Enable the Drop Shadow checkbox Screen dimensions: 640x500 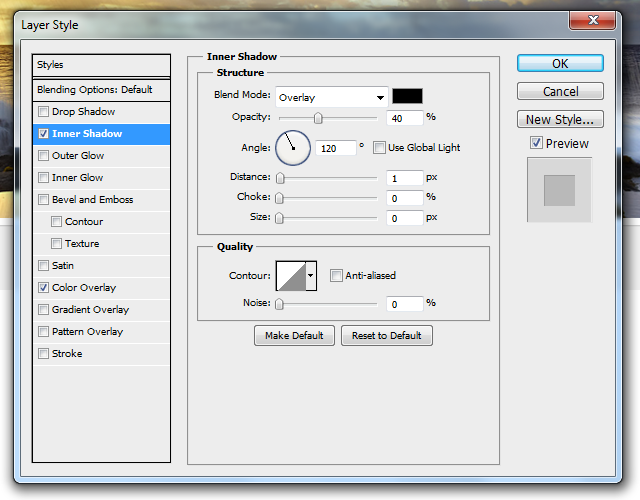click(43, 111)
